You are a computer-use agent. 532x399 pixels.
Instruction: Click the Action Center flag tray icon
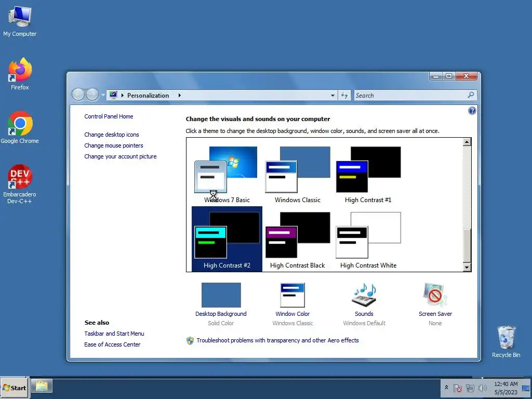[457, 388]
